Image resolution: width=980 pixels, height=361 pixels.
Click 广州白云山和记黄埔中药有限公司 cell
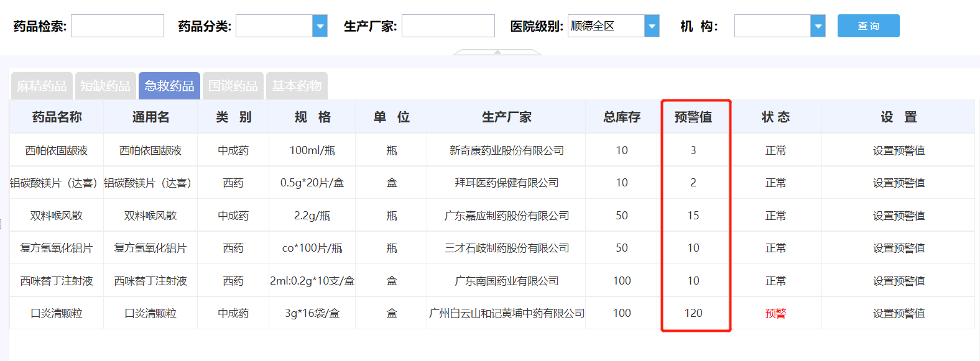[506, 313]
